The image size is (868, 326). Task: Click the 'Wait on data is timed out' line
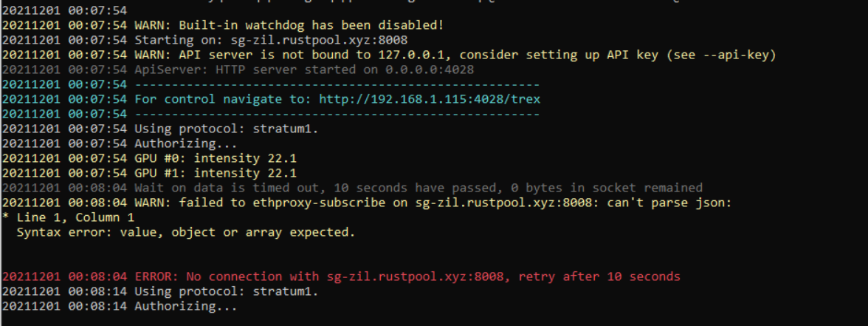352,188
